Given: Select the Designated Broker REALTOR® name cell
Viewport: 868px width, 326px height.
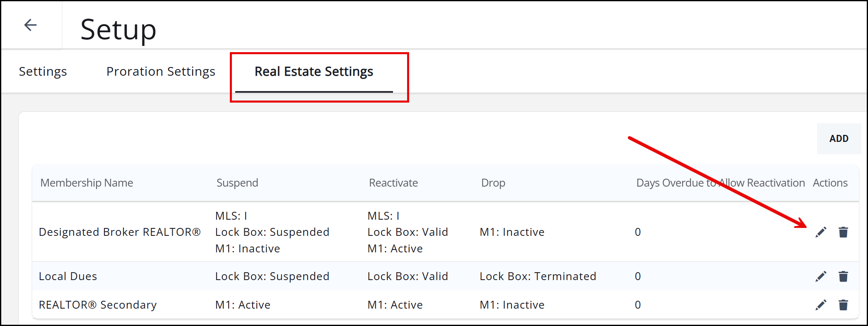Looking at the screenshot, I should (x=120, y=232).
